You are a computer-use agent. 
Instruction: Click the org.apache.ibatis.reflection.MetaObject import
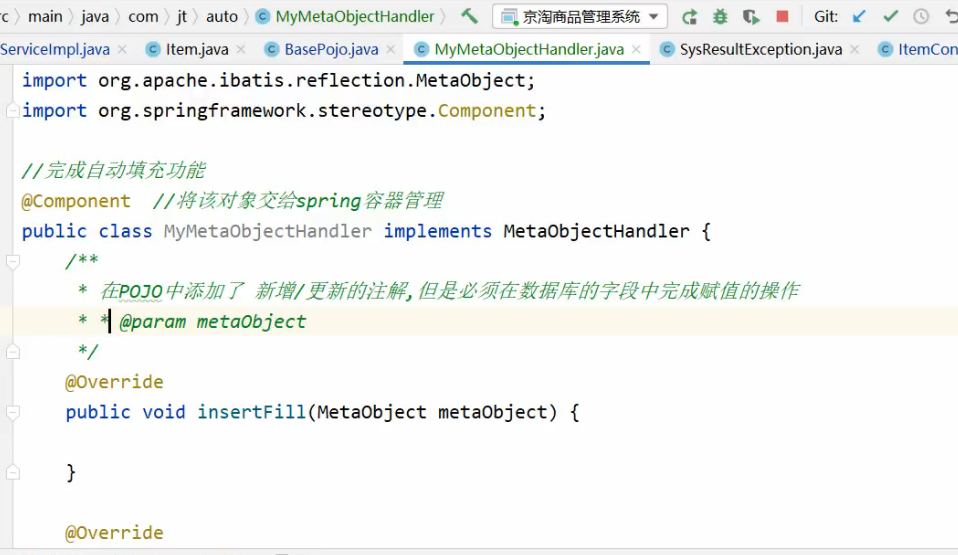point(316,80)
